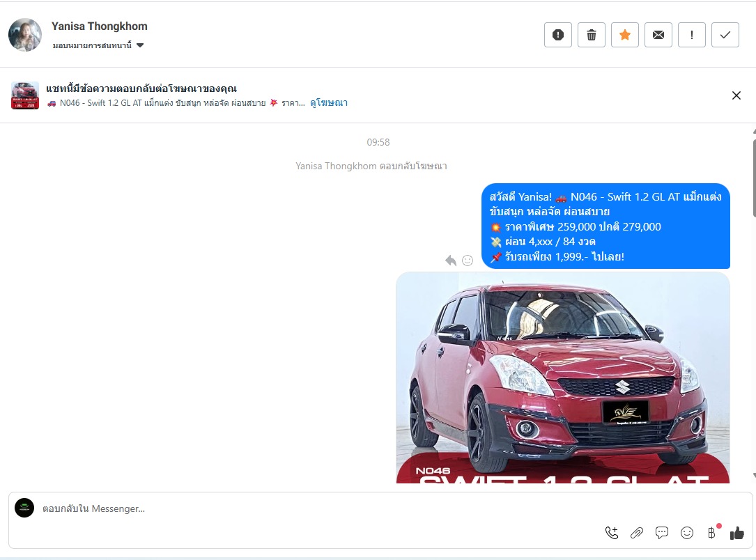Start a call with phone plus icon
756x560 pixels.
pyautogui.click(x=612, y=533)
